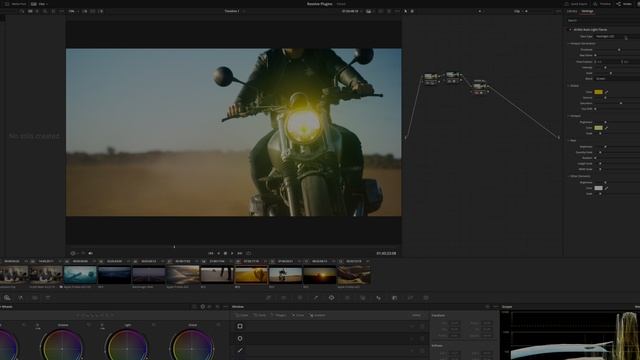This screenshot has height=360, width=640.
Task: Collapse the light flares plugin header
Action: coord(570,30)
